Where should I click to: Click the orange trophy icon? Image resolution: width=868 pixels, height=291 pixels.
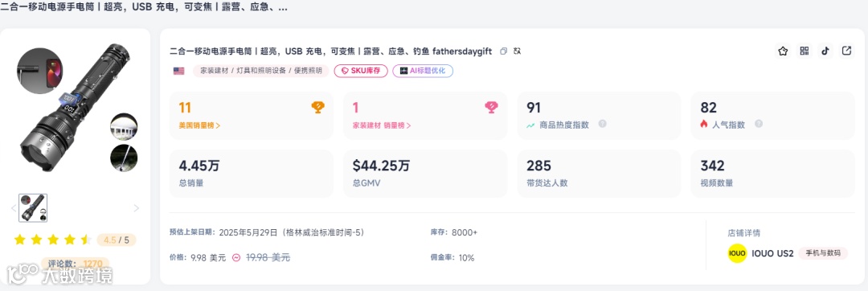317,108
